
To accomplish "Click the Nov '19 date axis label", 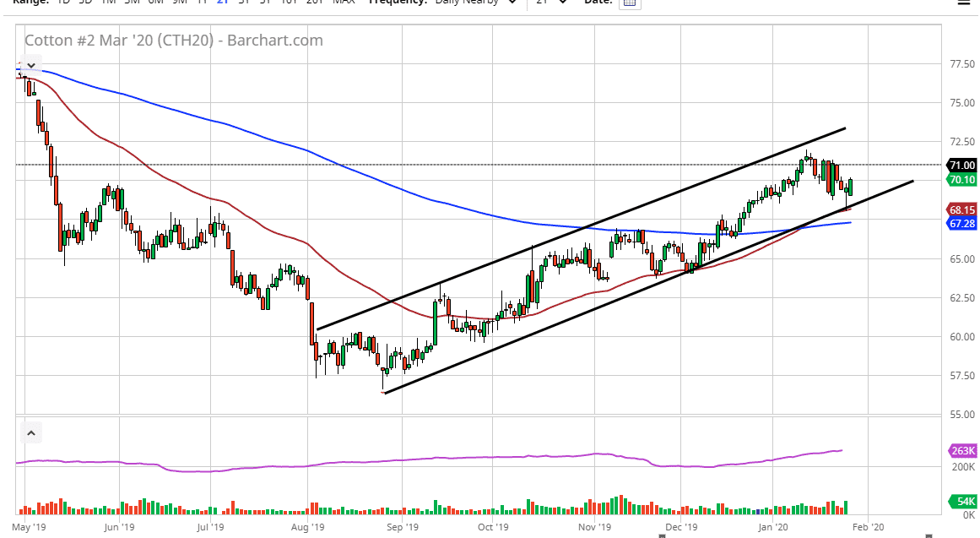I will 594,527.
